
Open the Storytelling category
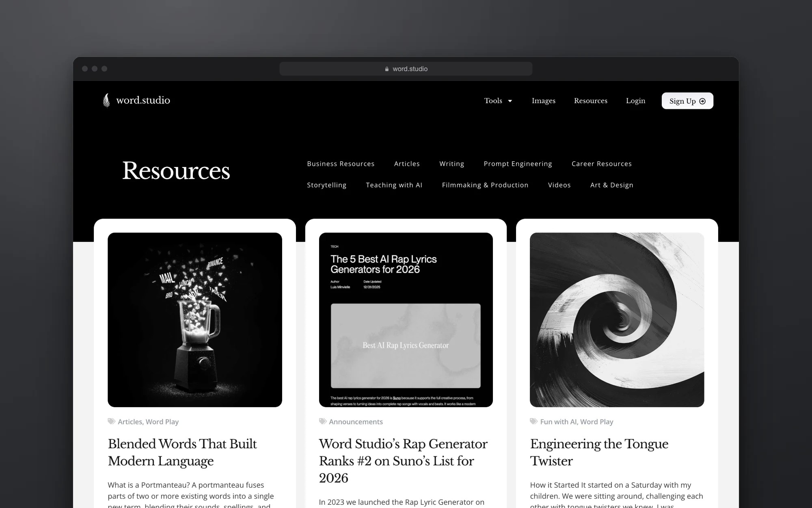tap(326, 185)
